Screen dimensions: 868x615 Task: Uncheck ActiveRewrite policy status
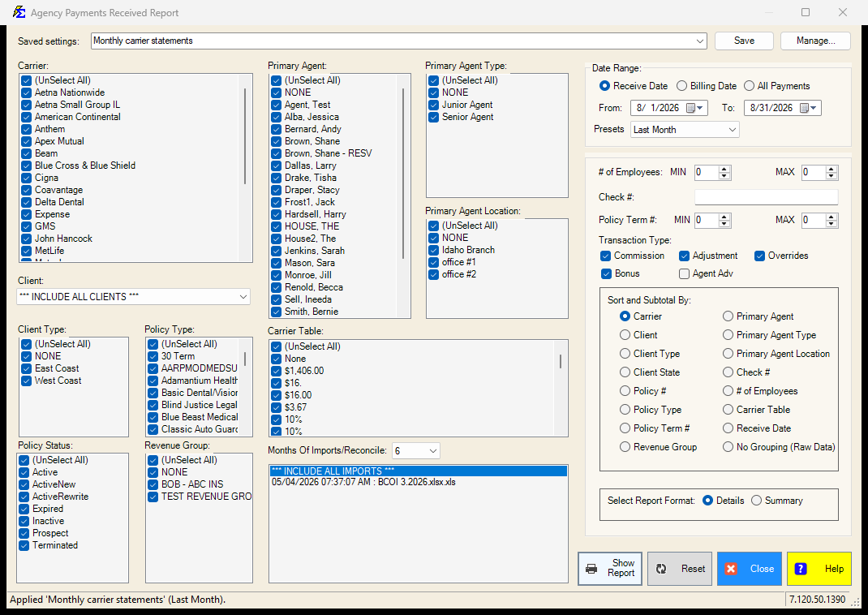(x=24, y=497)
